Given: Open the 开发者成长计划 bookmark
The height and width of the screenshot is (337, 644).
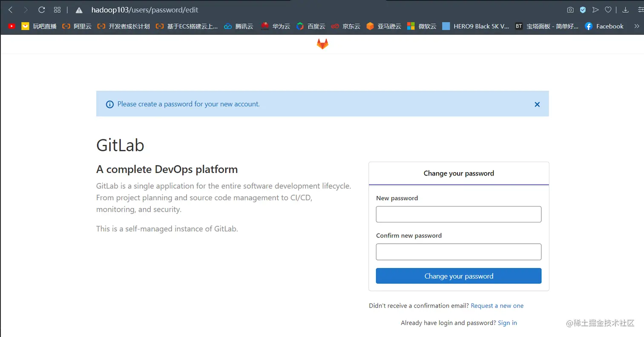Looking at the screenshot, I should (x=124, y=26).
